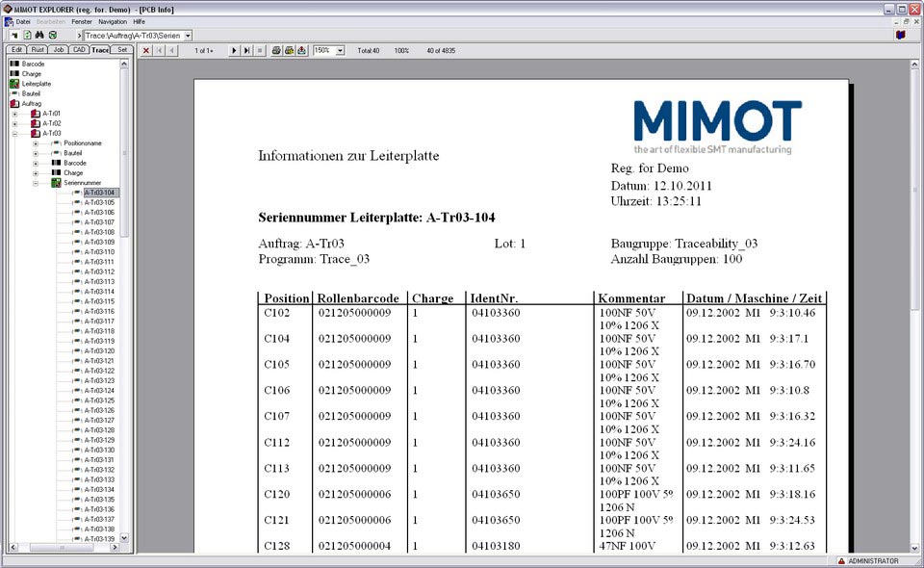The width and height of the screenshot is (924, 568).
Task: Click the green board icon beside Seriennummer
Action: [x=56, y=183]
